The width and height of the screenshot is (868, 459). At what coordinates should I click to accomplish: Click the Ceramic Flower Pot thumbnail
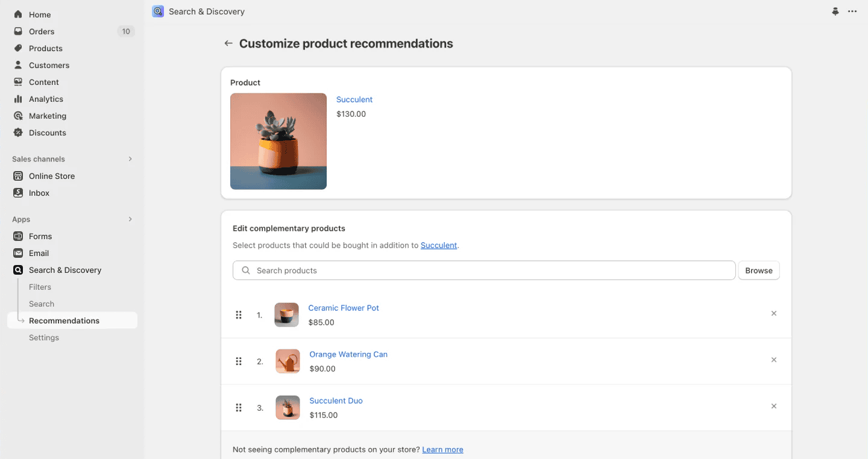[287, 315]
